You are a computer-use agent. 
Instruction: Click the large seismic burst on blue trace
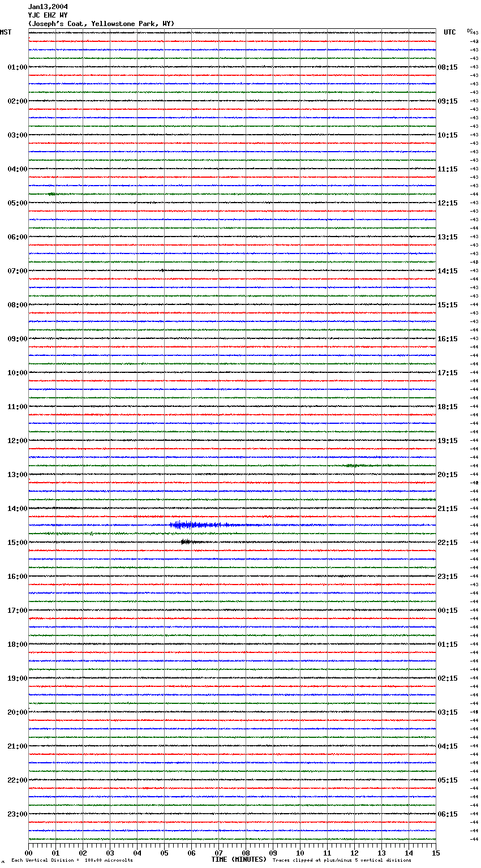click(x=195, y=525)
